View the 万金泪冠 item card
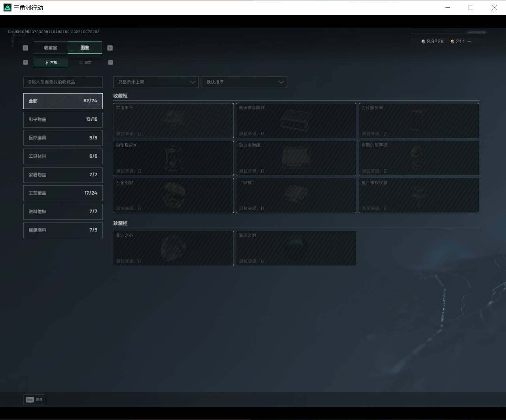 pos(173,195)
